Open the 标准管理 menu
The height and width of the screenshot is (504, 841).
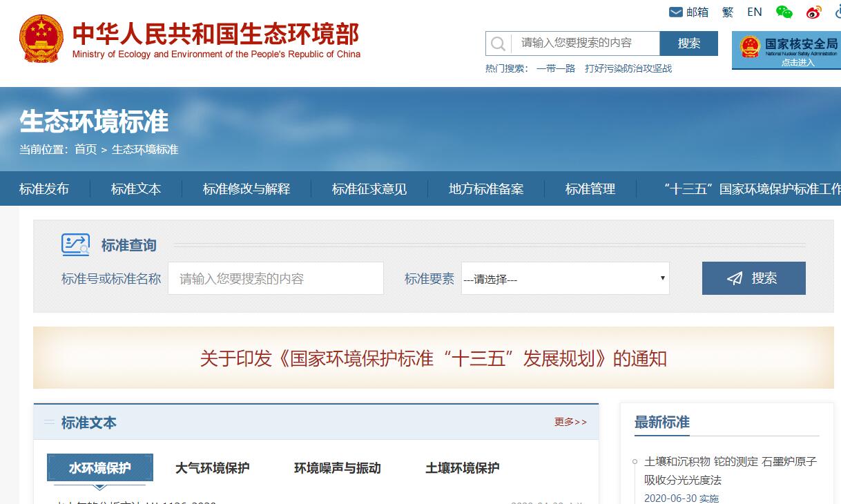pos(590,188)
